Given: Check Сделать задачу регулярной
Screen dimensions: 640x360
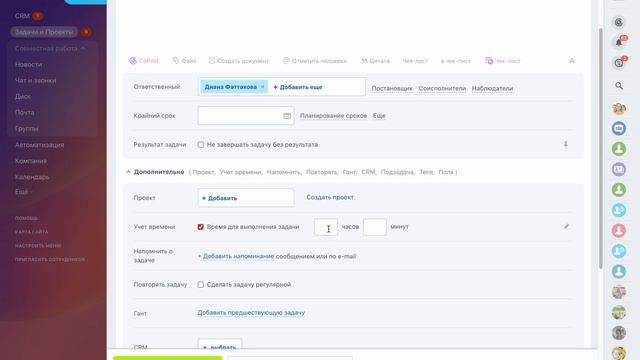Looking at the screenshot, I should click(200, 284).
